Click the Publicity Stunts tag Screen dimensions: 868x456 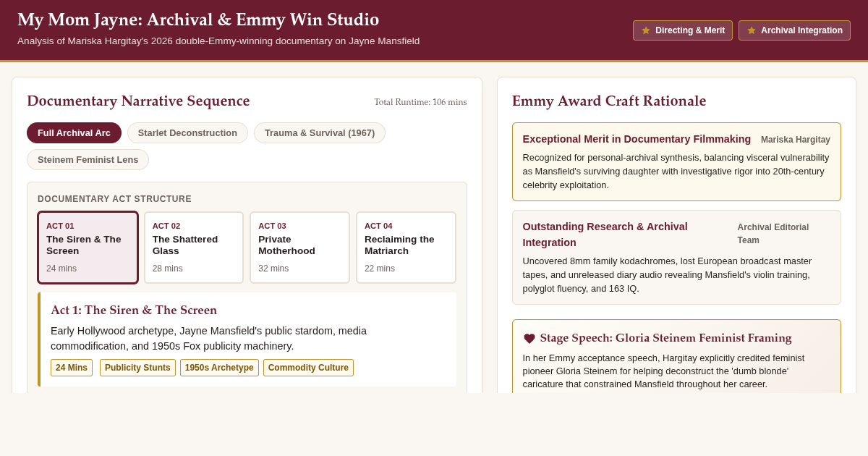coord(137,368)
